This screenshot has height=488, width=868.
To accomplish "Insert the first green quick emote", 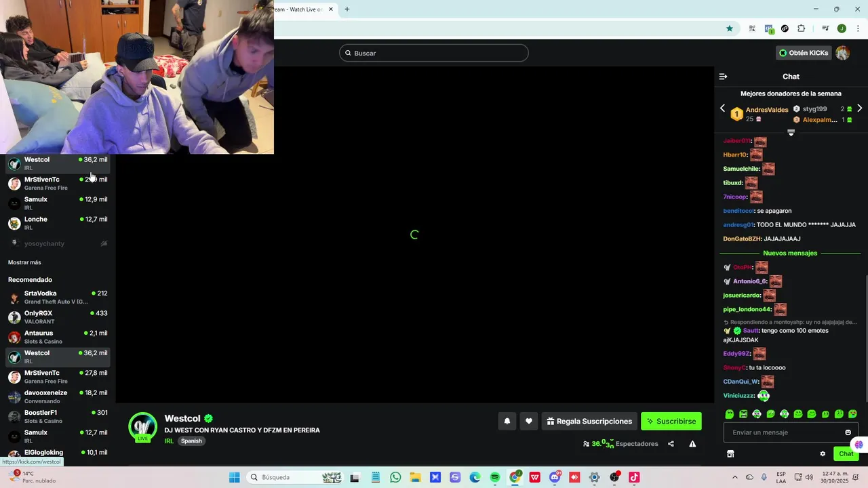I will pyautogui.click(x=730, y=414).
